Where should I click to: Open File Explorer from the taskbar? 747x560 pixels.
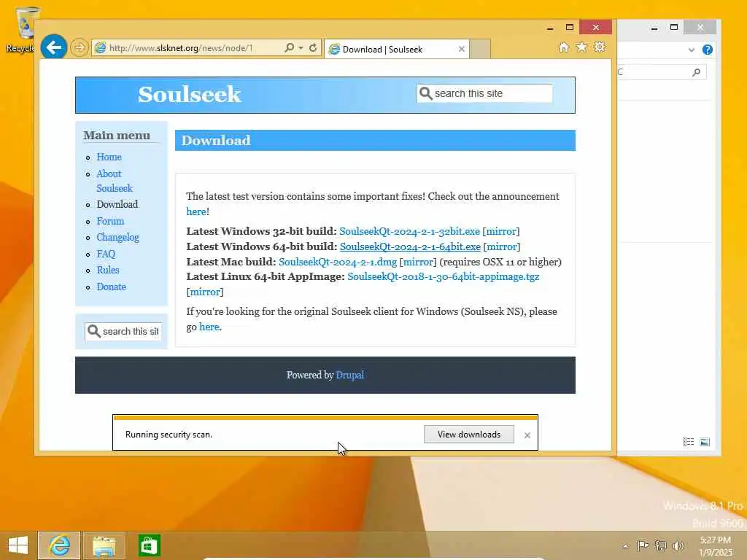tap(104, 545)
